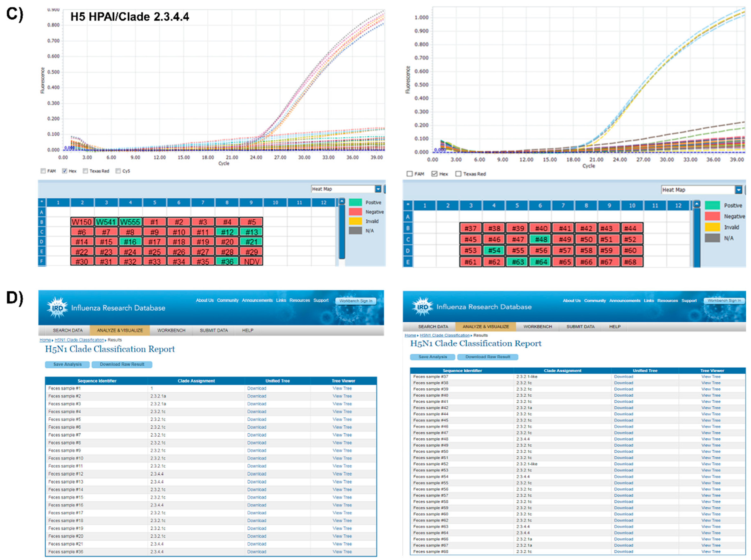Enable FAM channel checkbox on left chart
This screenshot has width=751, height=560.
point(43,171)
